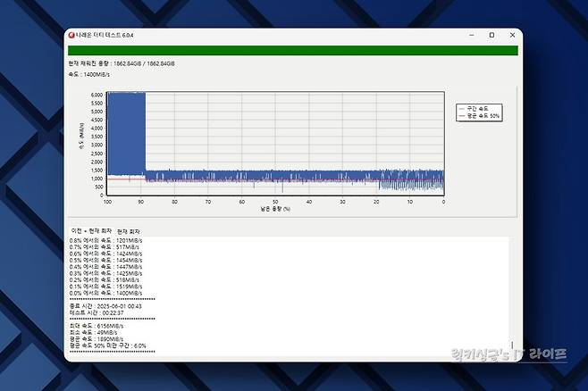Close the 나래온 더티 테스트 window
588x391 pixels.
(x=510, y=35)
